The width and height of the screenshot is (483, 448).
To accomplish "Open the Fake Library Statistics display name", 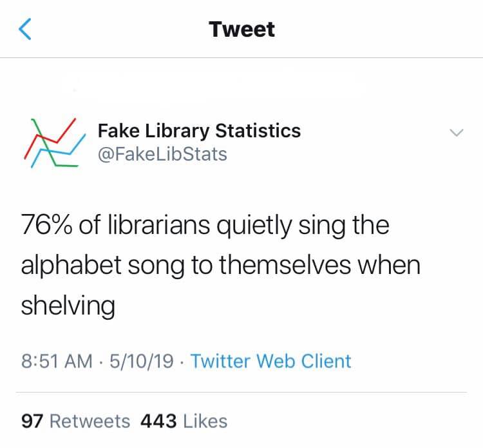I will 199,131.
